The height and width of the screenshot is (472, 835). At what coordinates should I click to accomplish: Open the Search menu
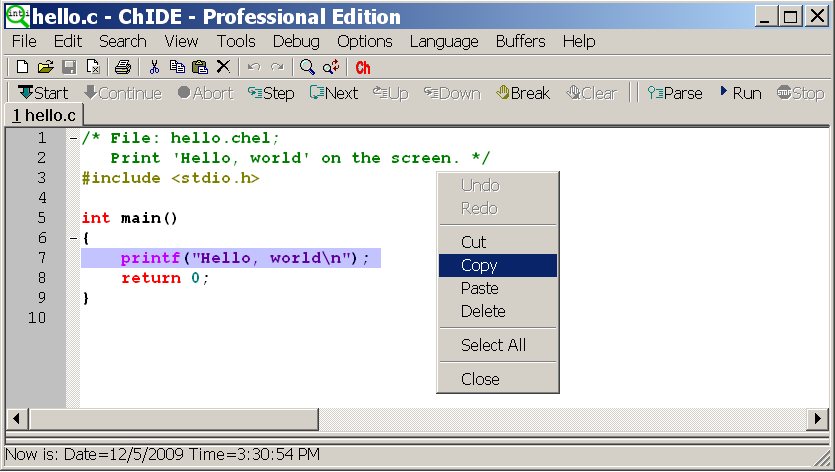click(122, 42)
